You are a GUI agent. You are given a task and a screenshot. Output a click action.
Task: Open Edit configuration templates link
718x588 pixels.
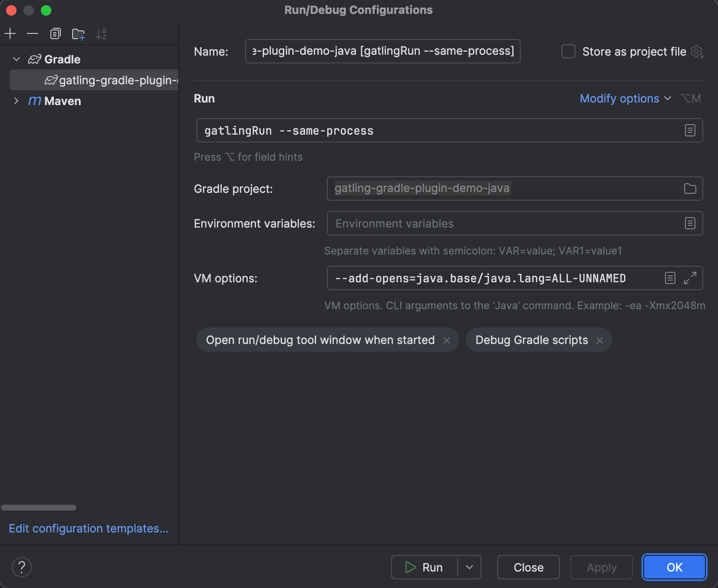point(89,529)
